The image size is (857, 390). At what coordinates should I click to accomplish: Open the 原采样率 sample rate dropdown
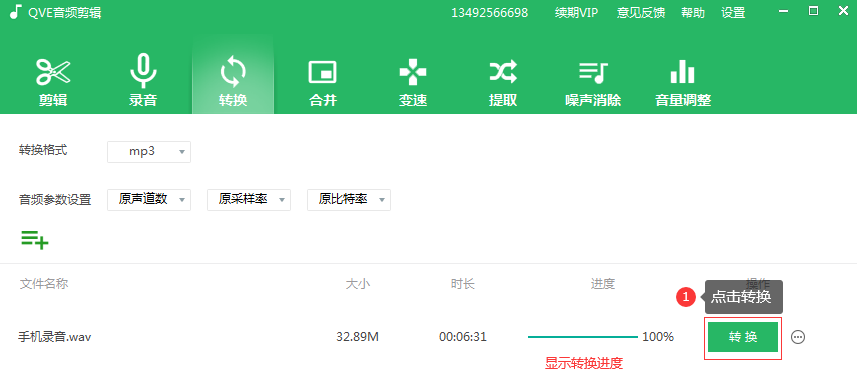pos(249,200)
